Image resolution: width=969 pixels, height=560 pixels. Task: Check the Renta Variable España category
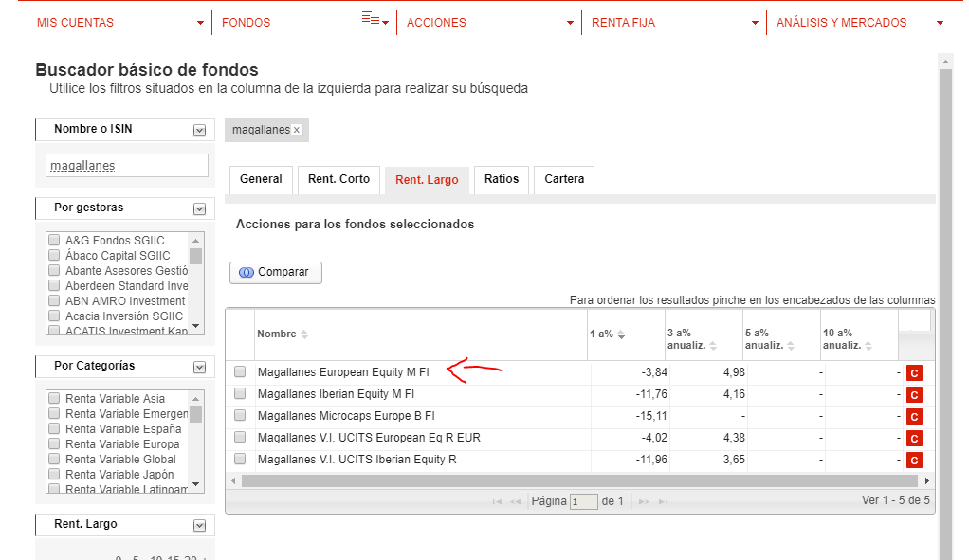coord(54,428)
